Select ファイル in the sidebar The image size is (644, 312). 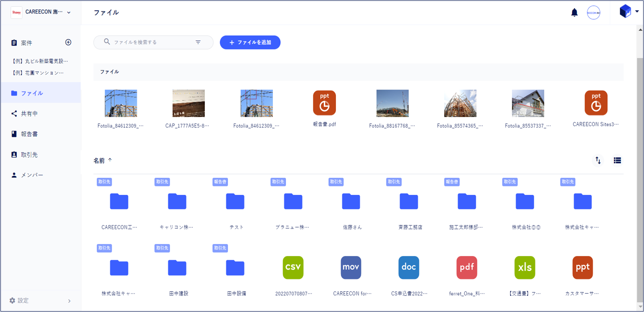tap(41, 93)
